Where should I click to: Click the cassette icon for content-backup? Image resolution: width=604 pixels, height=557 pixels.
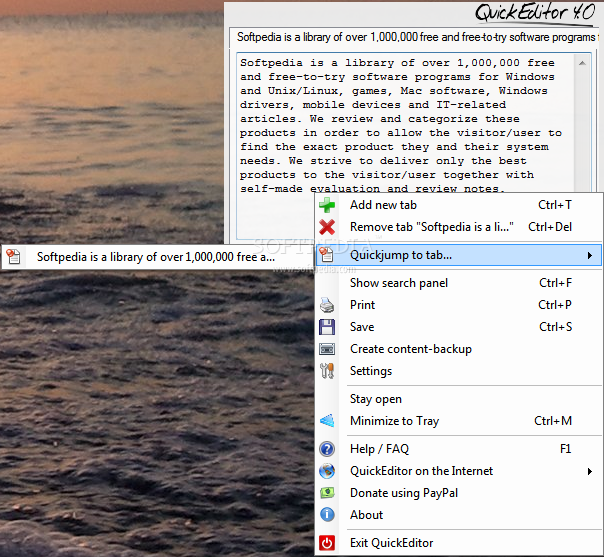327,349
